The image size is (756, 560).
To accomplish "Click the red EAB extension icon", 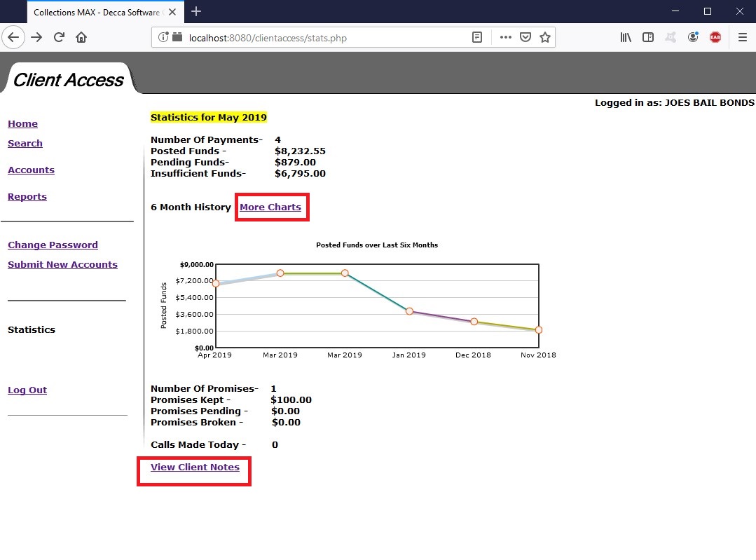I will point(715,37).
